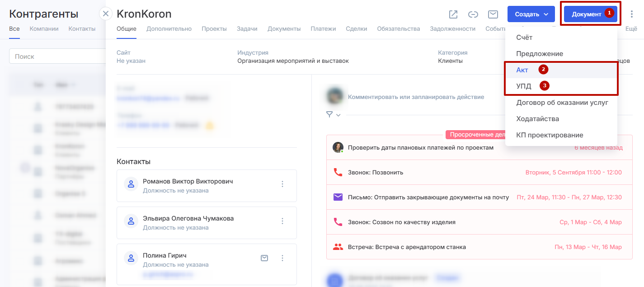Screen dimensions: 644x287
Task: Select Акт from the document menu
Action: (522, 70)
